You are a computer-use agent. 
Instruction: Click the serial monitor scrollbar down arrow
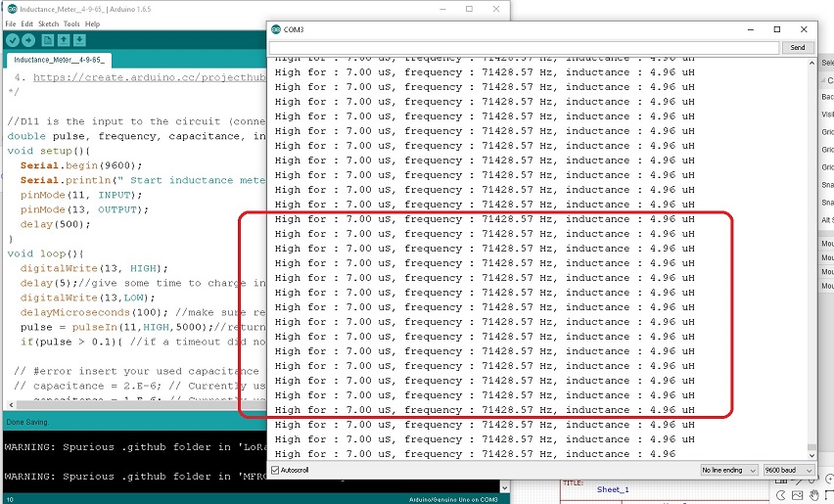[x=811, y=455]
